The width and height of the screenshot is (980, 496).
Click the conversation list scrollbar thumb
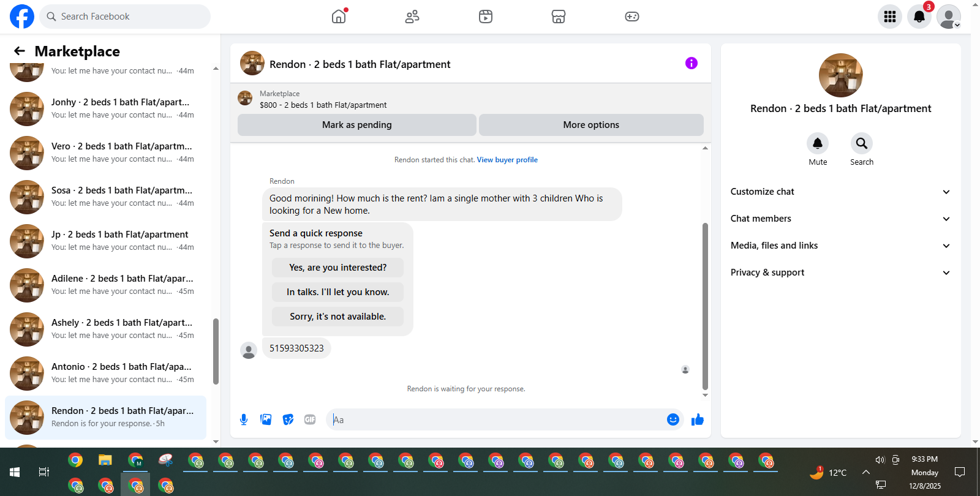(x=216, y=351)
